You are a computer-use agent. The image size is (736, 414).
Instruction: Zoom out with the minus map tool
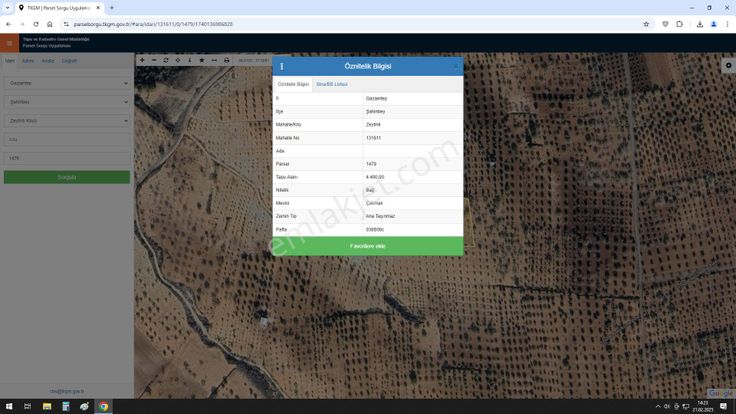[x=154, y=60]
